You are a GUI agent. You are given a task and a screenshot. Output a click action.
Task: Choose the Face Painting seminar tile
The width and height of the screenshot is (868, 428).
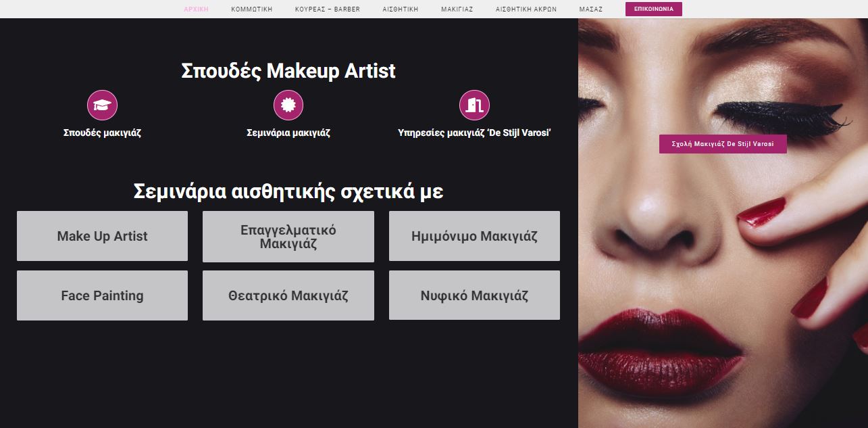(102, 295)
